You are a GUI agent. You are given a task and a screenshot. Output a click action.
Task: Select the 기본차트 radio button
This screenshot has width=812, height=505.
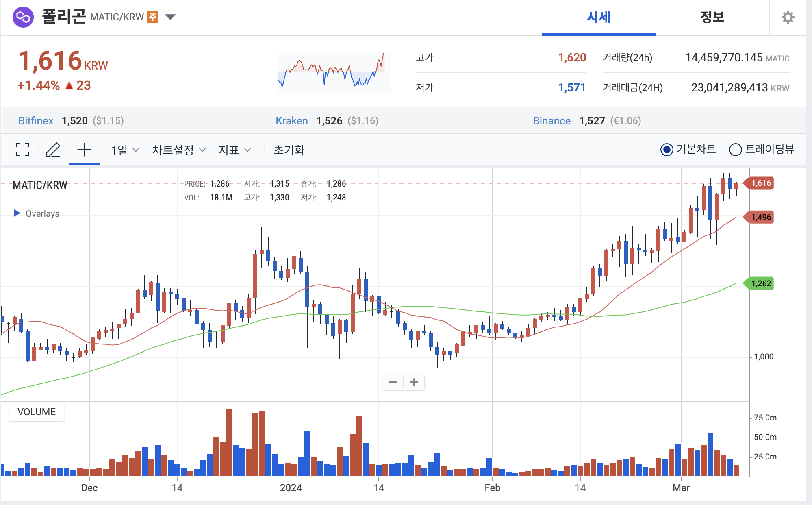(x=667, y=150)
